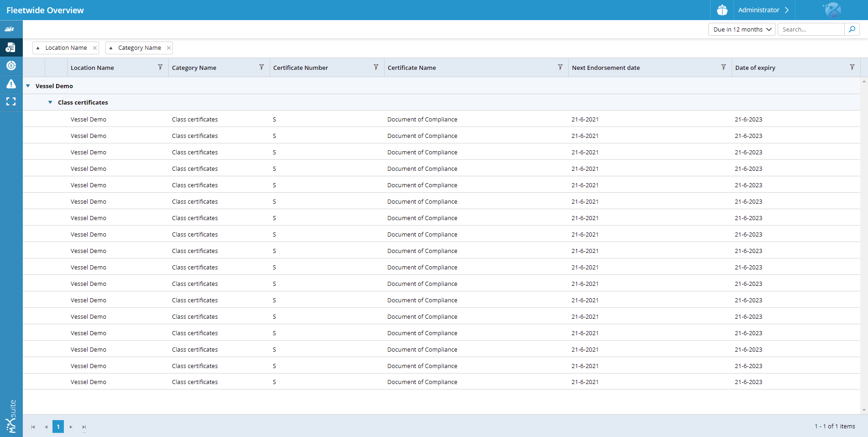
Task: Open filter for Certificate Number column
Action: 376,68
